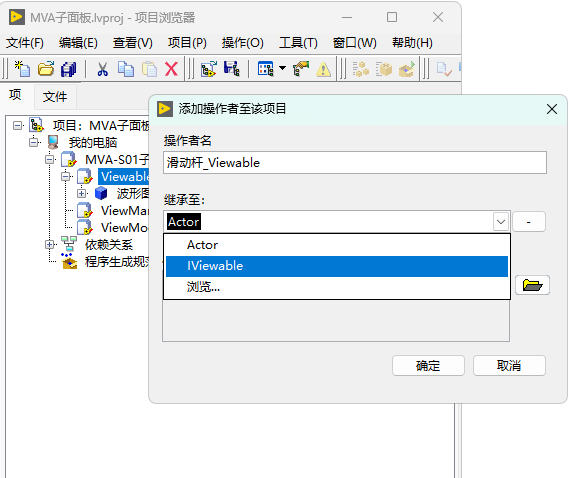Collapse the project root tree node

click(17, 126)
